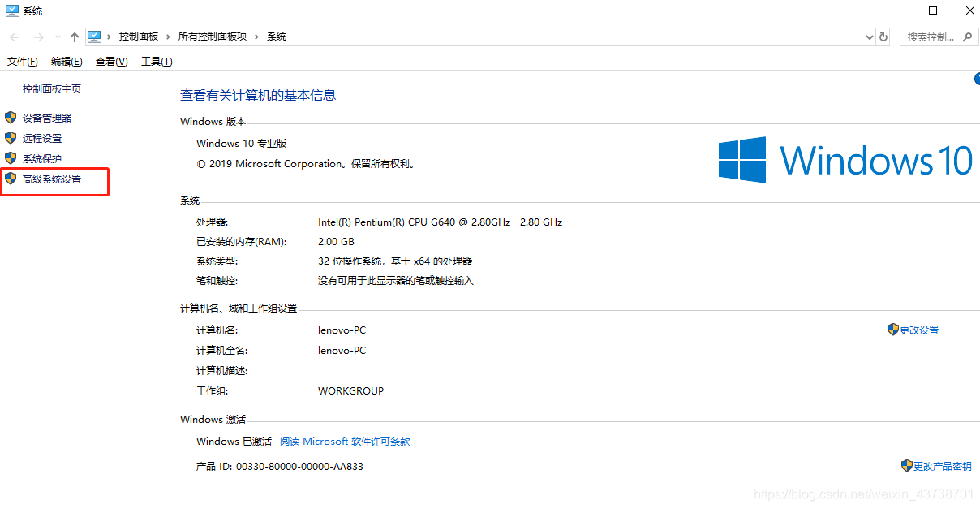Click the System window title icon
The height and width of the screenshot is (509, 980).
coord(12,11)
